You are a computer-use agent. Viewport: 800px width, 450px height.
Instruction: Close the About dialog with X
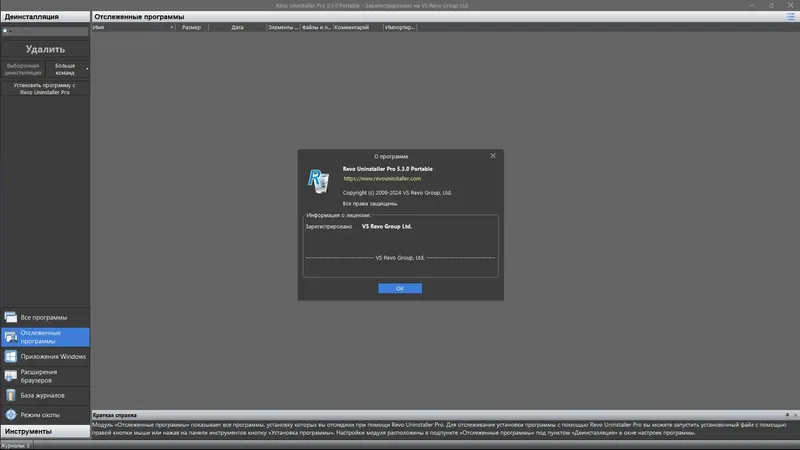click(493, 156)
